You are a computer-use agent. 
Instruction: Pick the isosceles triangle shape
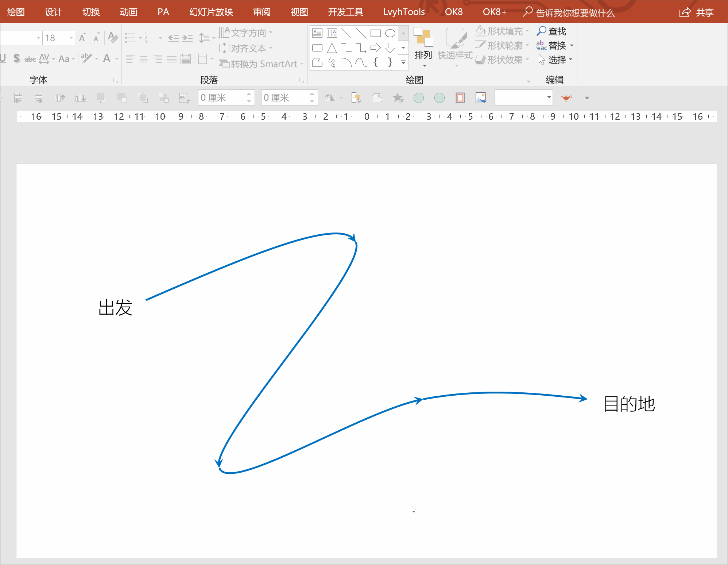[x=332, y=48]
